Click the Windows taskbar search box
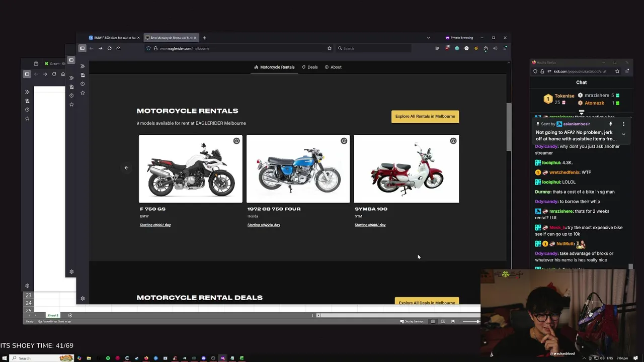The width and height of the screenshot is (644, 362). (42, 358)
